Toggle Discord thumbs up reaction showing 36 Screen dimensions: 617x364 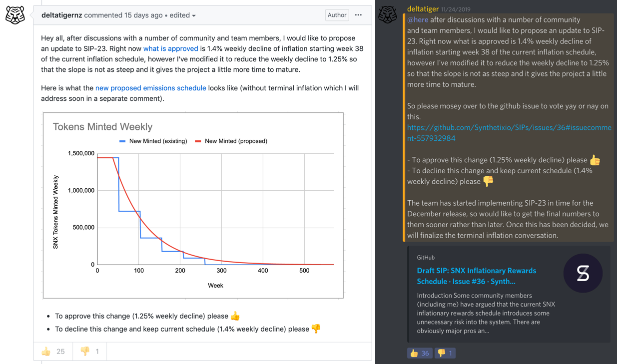click(420, 353)
